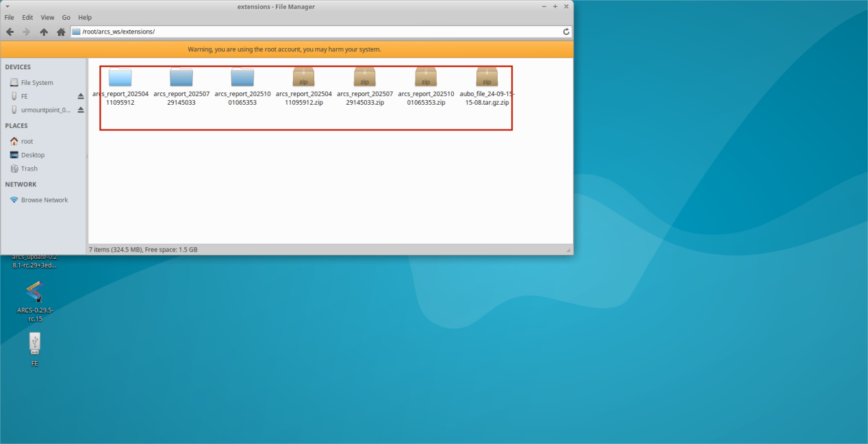Viewport: 868px width, 444px height.
Task: Open the window menu arrow in title bar
Action: click(x=7, y=5)
